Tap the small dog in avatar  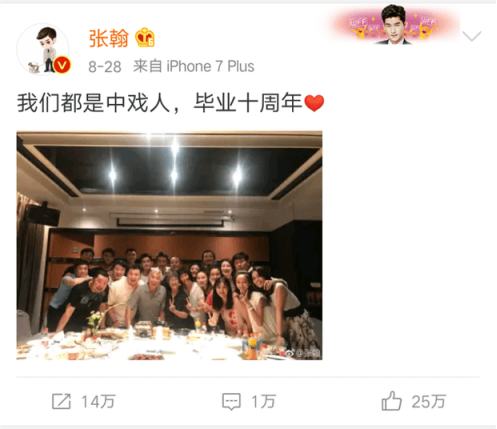[x=34, y=67]
